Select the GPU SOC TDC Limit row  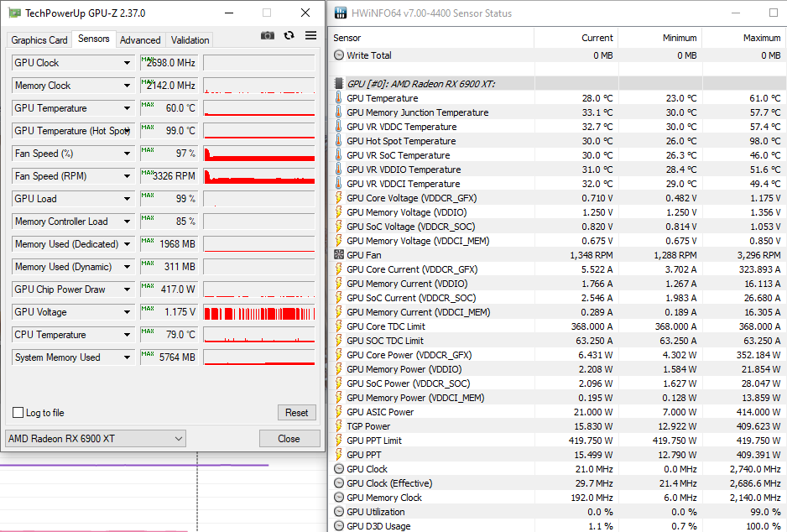[558, 341]
